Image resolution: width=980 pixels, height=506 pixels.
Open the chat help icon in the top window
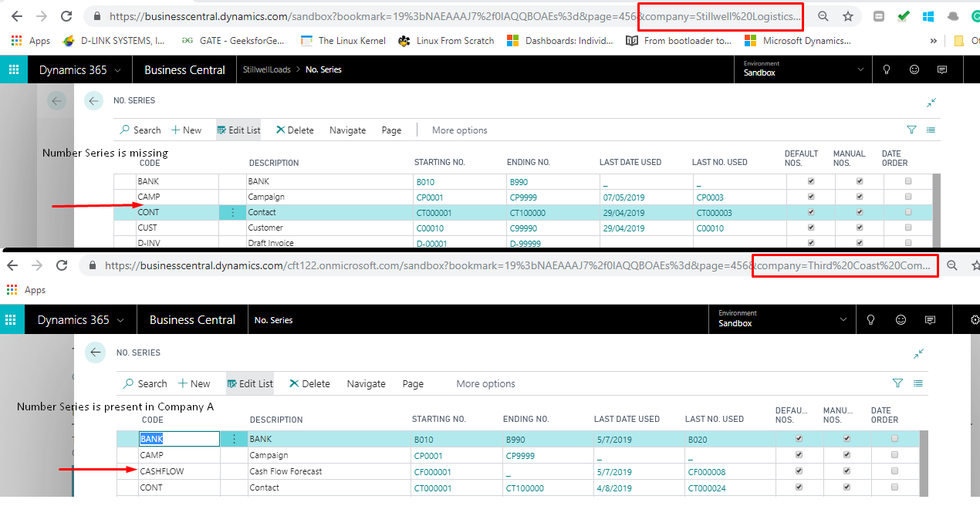(942, 69)
